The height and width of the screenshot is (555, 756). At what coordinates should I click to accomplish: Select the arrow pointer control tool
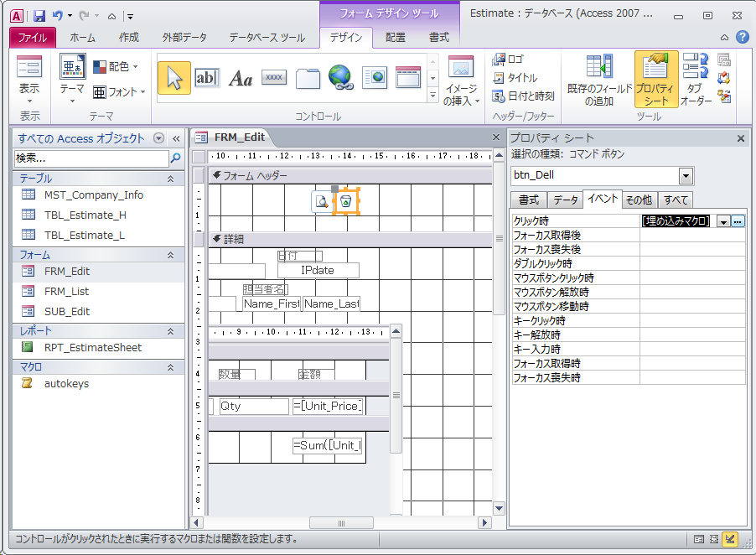174,78
